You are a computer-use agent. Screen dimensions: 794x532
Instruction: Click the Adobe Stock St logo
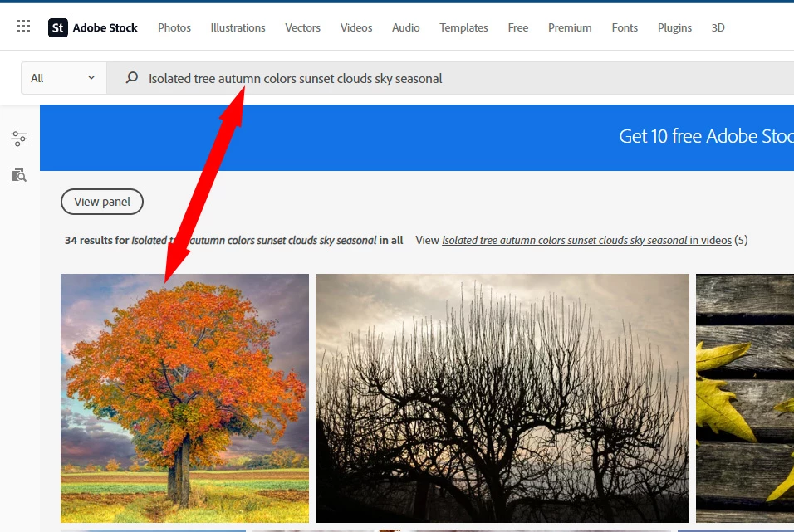point(58,28)
